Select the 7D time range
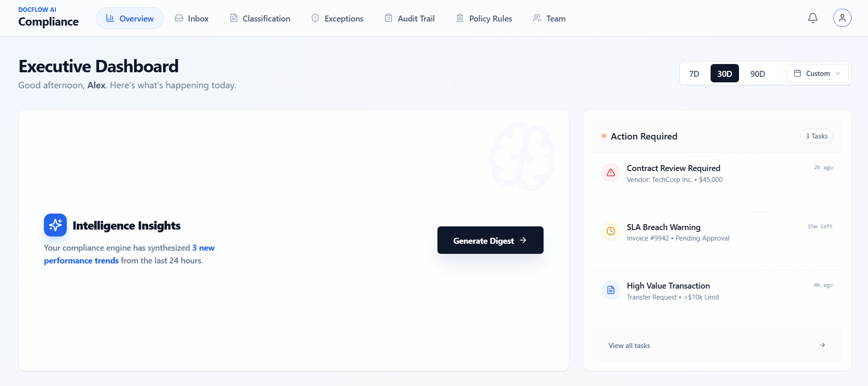The height and width of the screenshot is (386, 868). coord(694,74)
